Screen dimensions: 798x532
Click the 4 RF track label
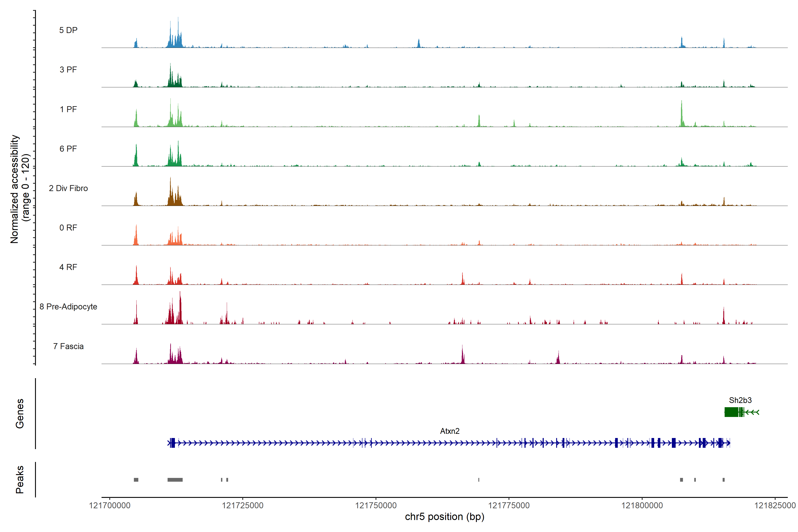point(68,267)
